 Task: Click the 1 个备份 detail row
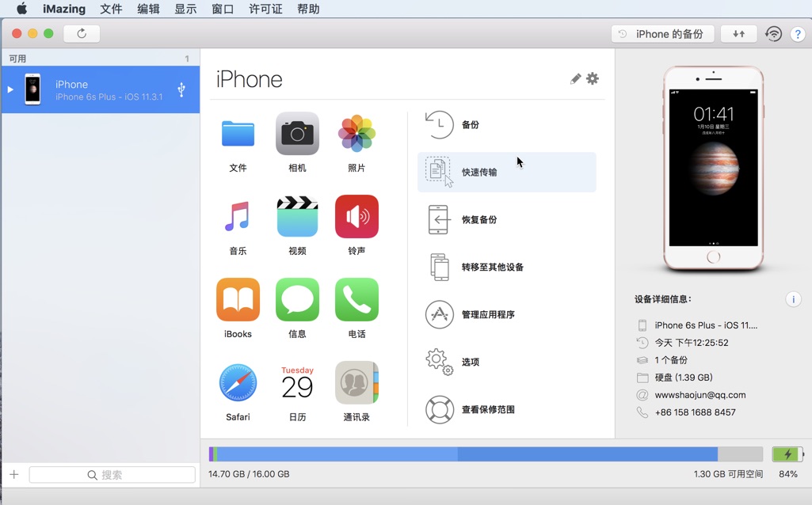click(x=671, y=360)
